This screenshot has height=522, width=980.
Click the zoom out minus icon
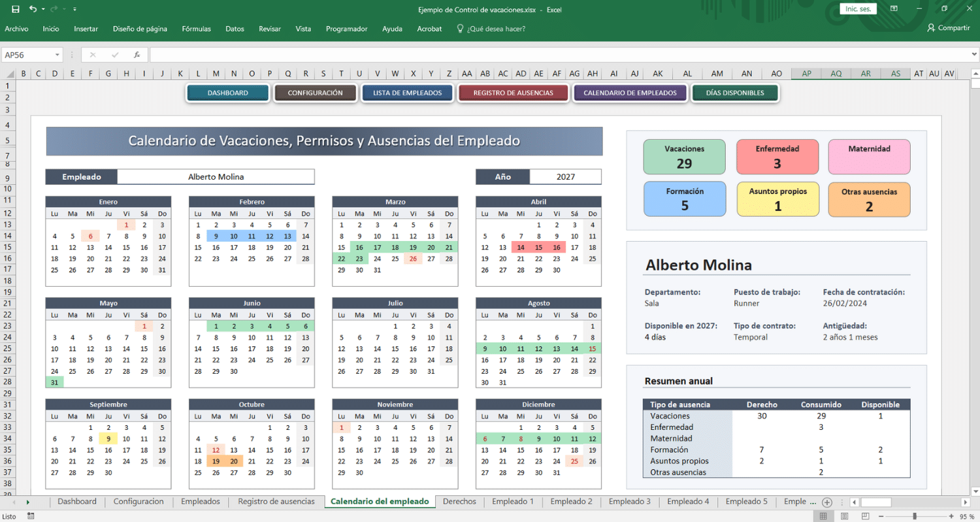pyautogui.click(x=879, y=516)
